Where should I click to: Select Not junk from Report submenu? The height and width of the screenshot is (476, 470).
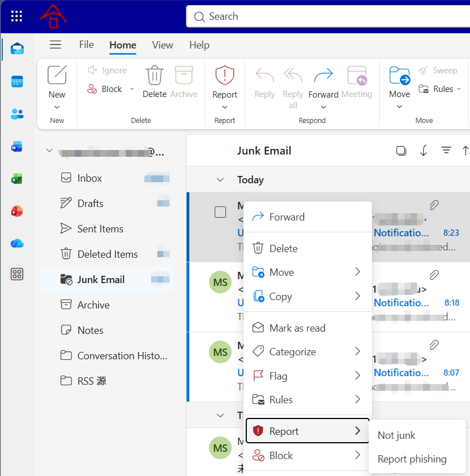[397, 435]
